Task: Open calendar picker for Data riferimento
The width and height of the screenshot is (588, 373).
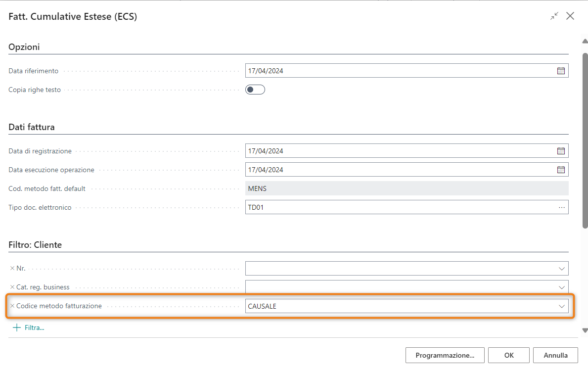Action: pyautogui.click(x=561, y=71)
